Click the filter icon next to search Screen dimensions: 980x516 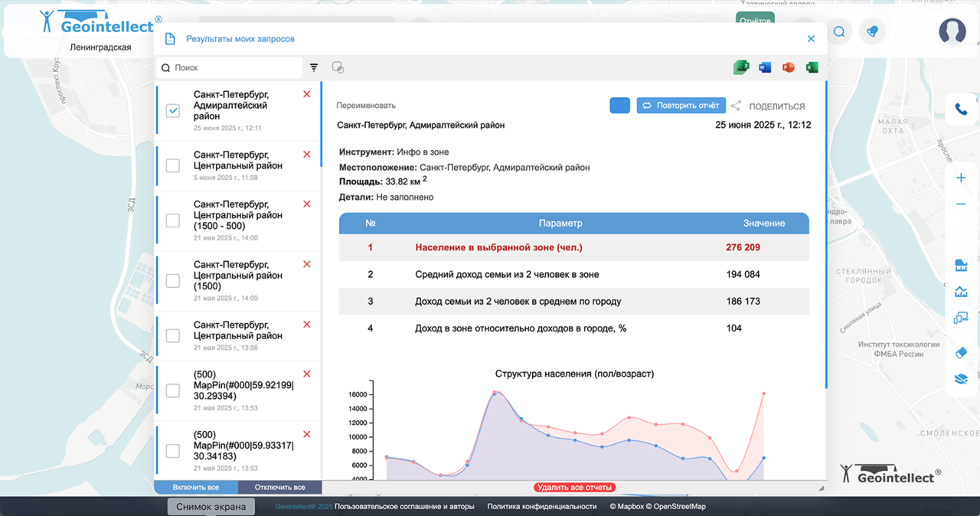pyautogui.click(x=314, y=67)
